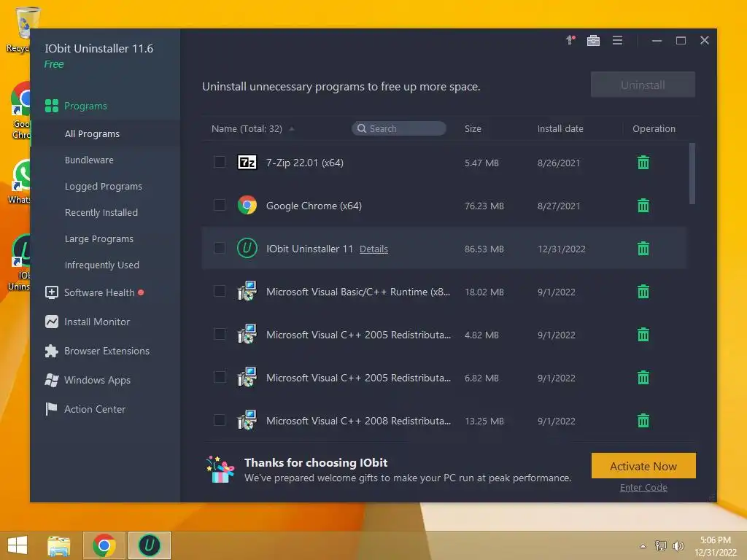Sort by the Install date column header
This screenshot has height=560, width=747.
[560, 128]
